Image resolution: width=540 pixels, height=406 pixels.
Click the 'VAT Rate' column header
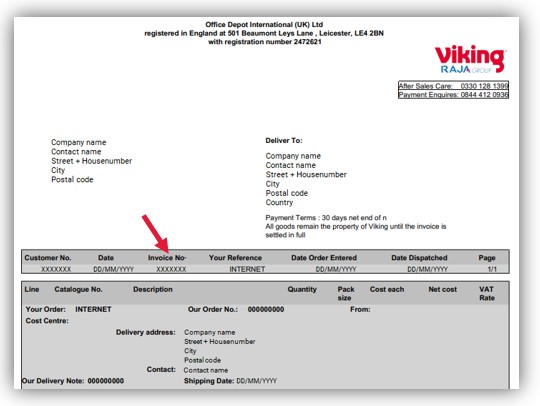click(x=487, y=293)
